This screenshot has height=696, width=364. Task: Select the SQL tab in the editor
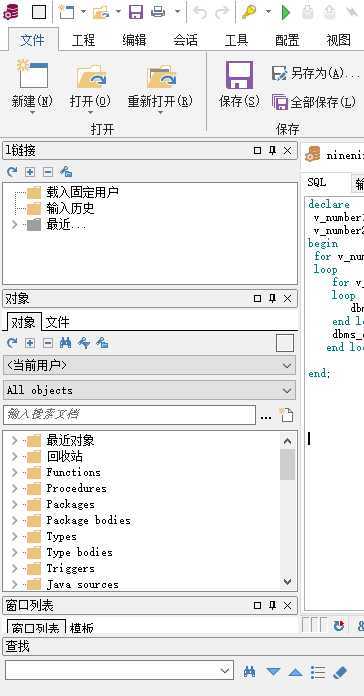click(317, 182)
